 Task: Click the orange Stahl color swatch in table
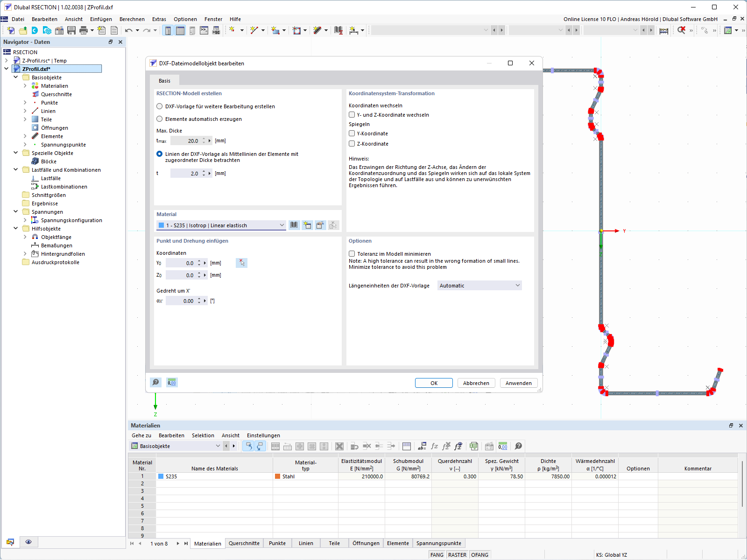tap(278, 476)
